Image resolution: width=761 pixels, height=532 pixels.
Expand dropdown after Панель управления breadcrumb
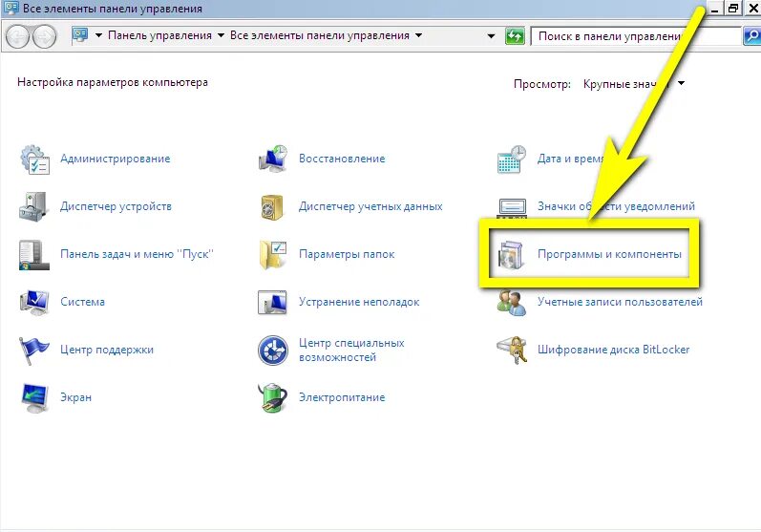click(221, 35)
